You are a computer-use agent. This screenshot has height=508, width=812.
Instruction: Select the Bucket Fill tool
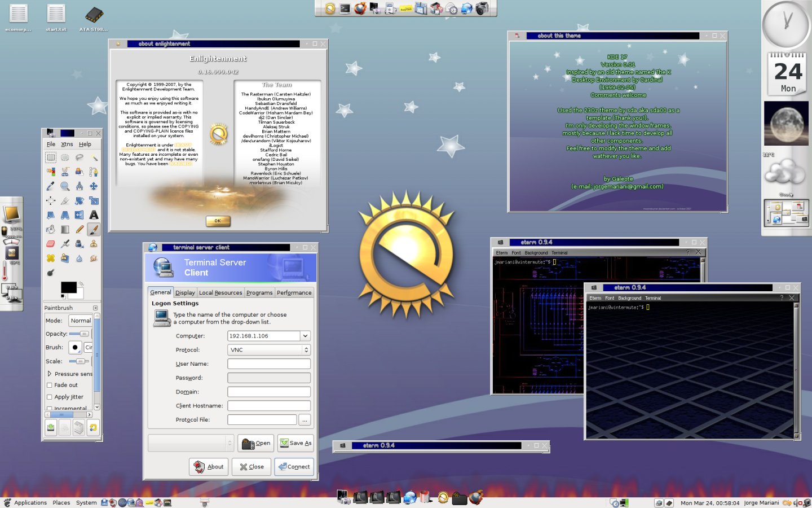click(51, 229)
